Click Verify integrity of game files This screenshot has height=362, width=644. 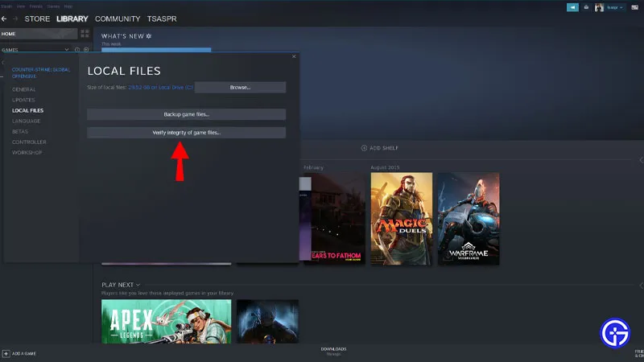coord(187,133)
